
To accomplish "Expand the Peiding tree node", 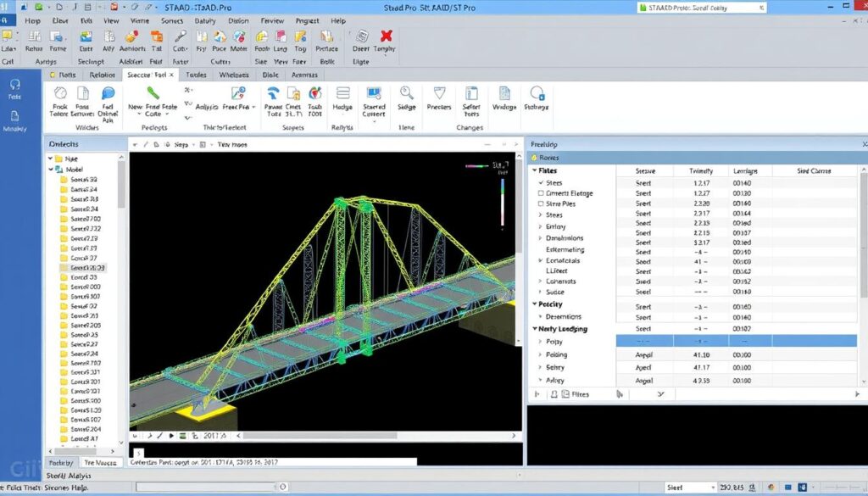I will [x=540, y=354].
